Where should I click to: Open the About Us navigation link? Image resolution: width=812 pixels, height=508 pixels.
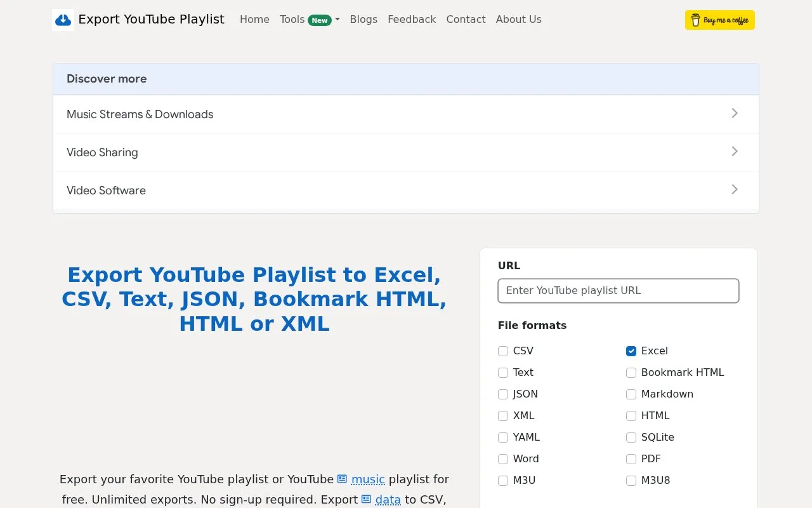pos(518,20)
